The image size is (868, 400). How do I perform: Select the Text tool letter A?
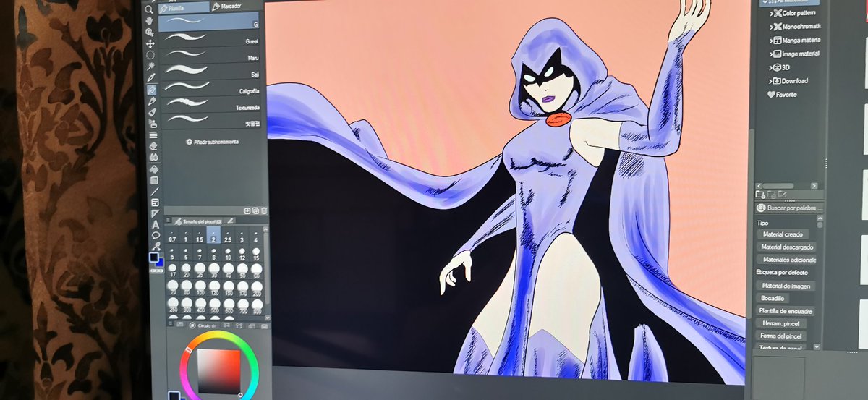tap(156, 224)
